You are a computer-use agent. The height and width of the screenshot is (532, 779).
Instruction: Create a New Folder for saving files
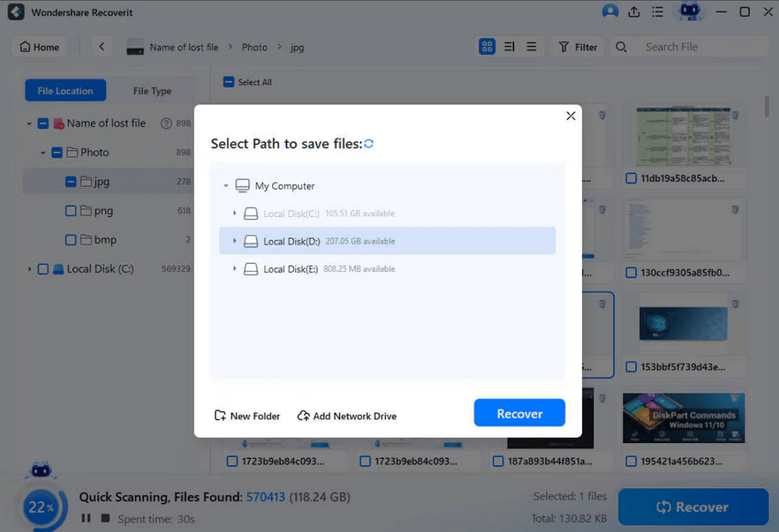(x=247, y=416)
